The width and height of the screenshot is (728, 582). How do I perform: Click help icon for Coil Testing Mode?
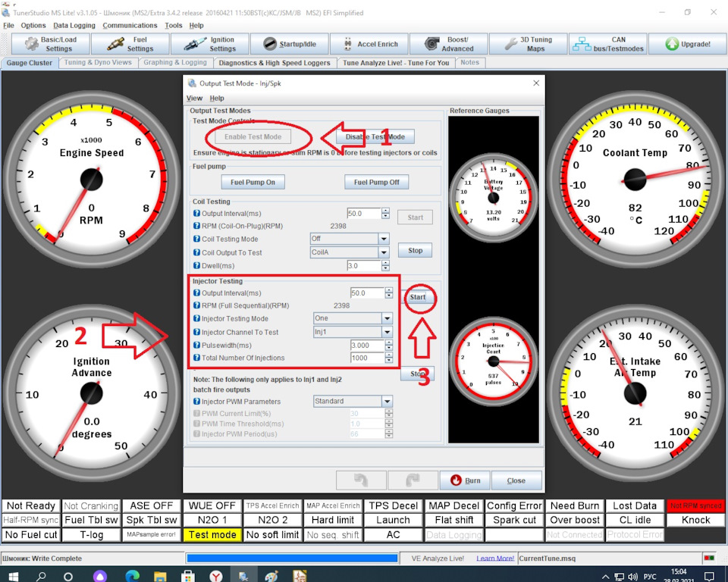pos(197,239)
